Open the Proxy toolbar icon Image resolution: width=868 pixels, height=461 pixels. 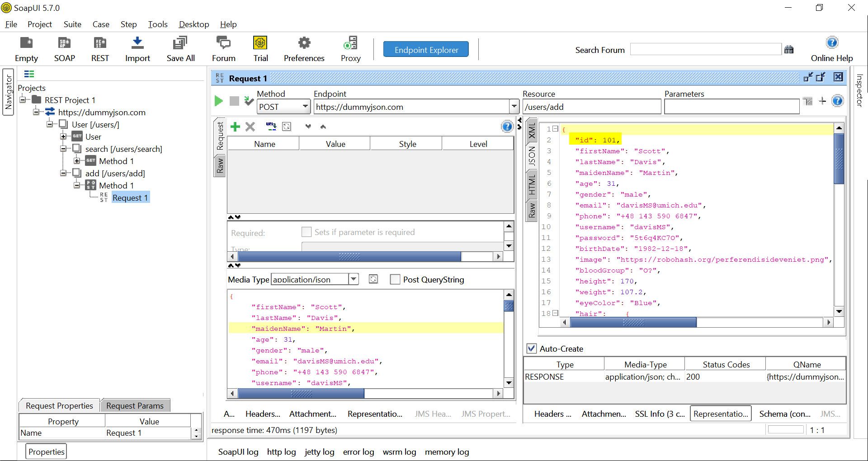(350, 43)
